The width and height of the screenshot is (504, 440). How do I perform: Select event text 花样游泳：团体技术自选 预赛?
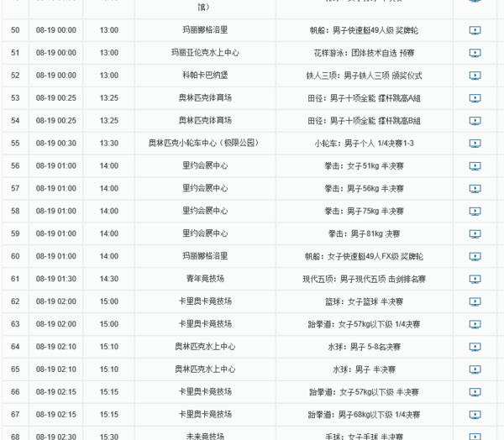point(364,53)
